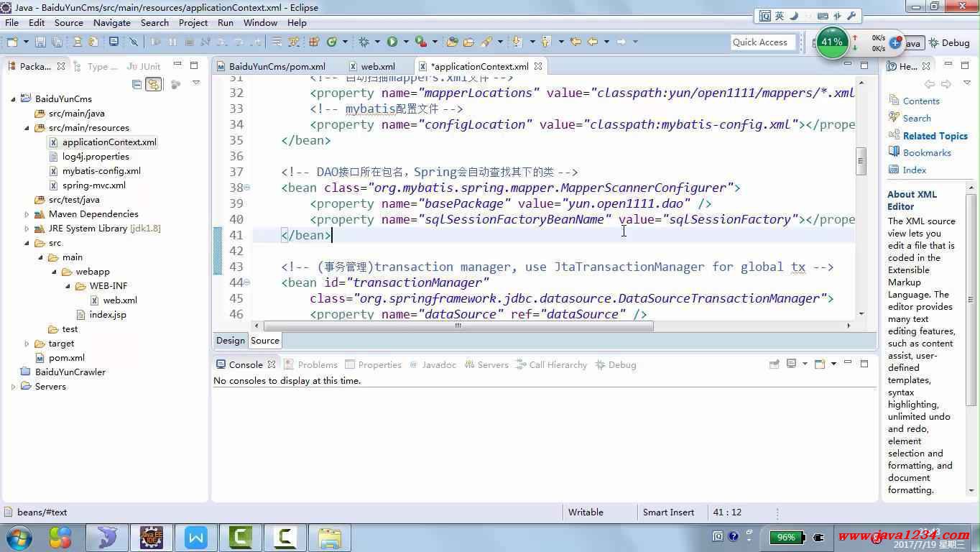Click Collapse All in the Package Explorer

(x=137, y=84)
